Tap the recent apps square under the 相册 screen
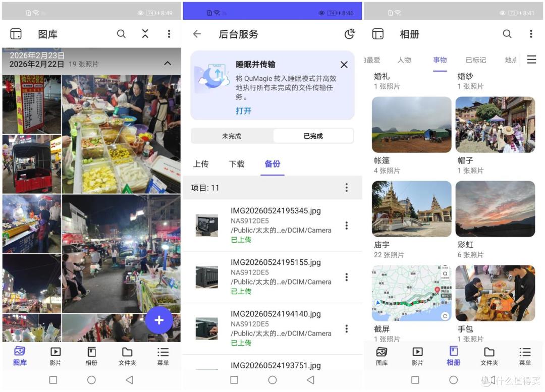545x392 pixels. (x=415, y=380)
